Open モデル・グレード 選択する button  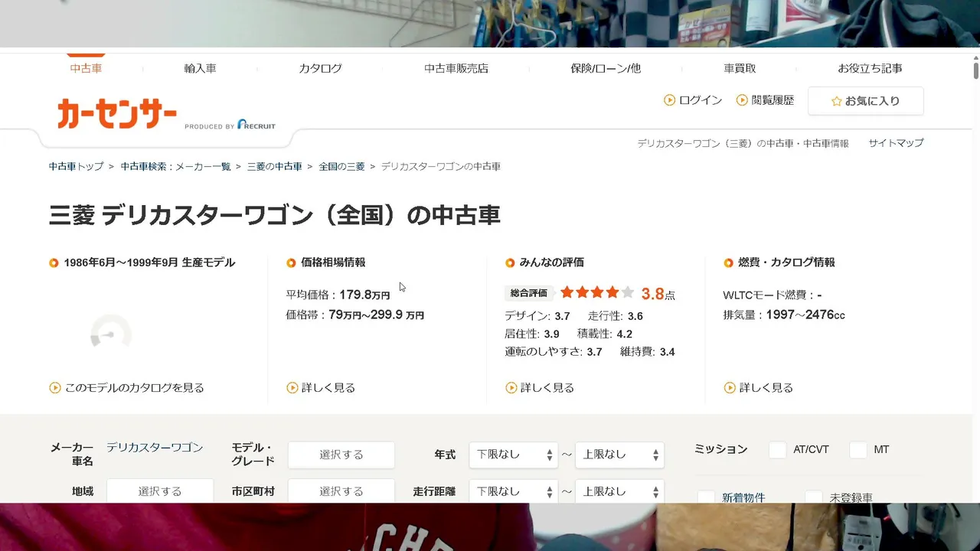(341, 455)
